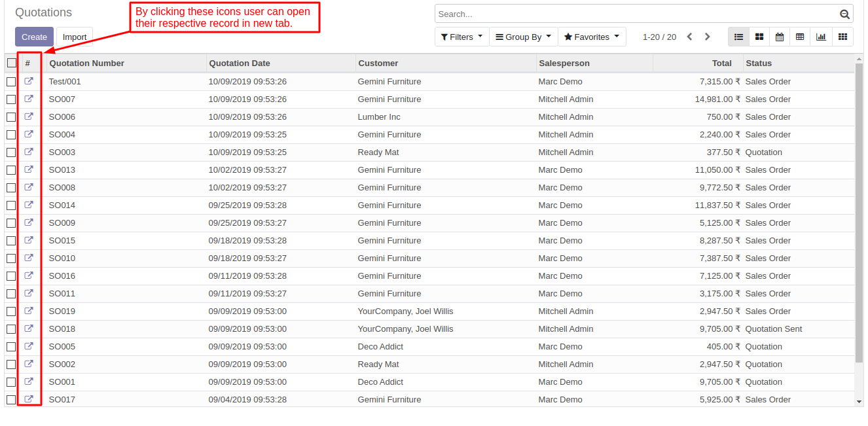Click the Create button
868x426 pixels.
(x=34, y=37)
